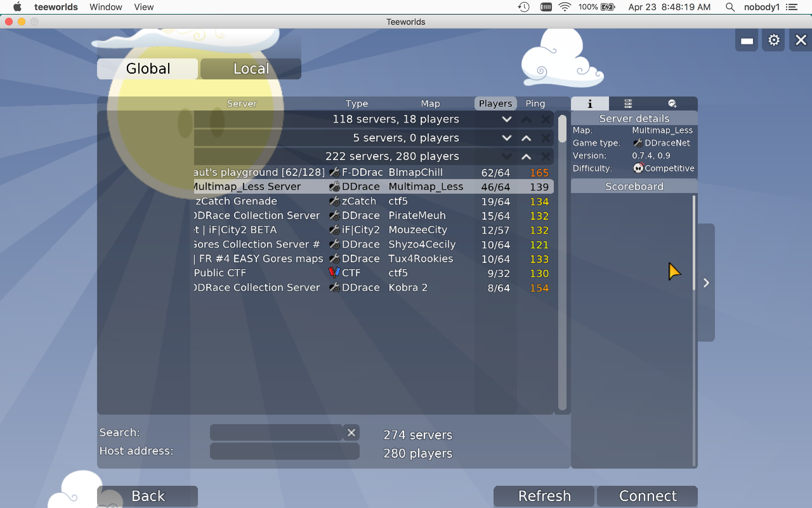Move the 5 servers filter up
The height and width of the screenshot is (508, 812).
[x=526, y=138]
